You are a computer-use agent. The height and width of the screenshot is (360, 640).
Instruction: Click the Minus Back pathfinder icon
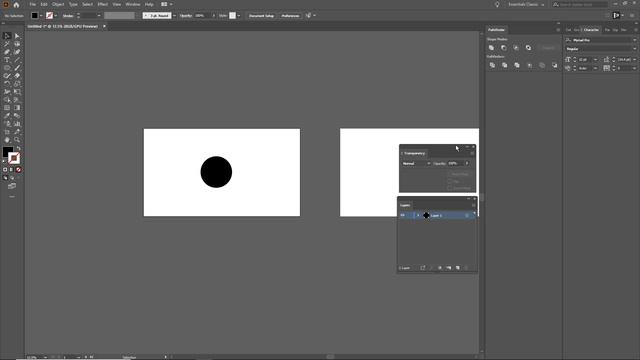554,65
